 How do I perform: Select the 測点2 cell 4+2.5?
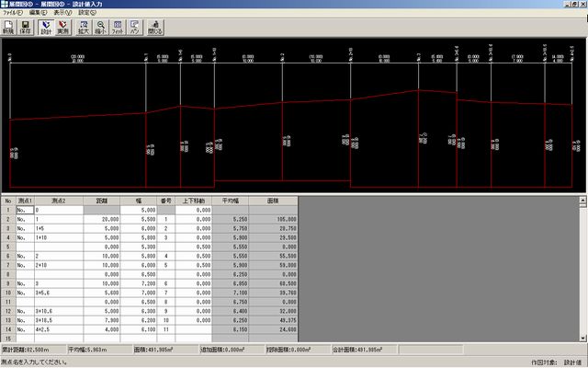59,329
